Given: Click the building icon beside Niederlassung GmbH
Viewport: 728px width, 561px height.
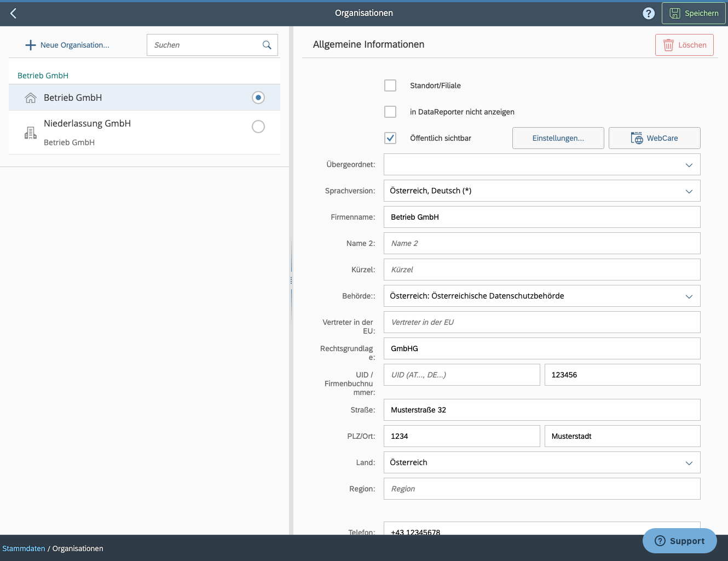Looking at the screenshot, I should coord(31,132).
